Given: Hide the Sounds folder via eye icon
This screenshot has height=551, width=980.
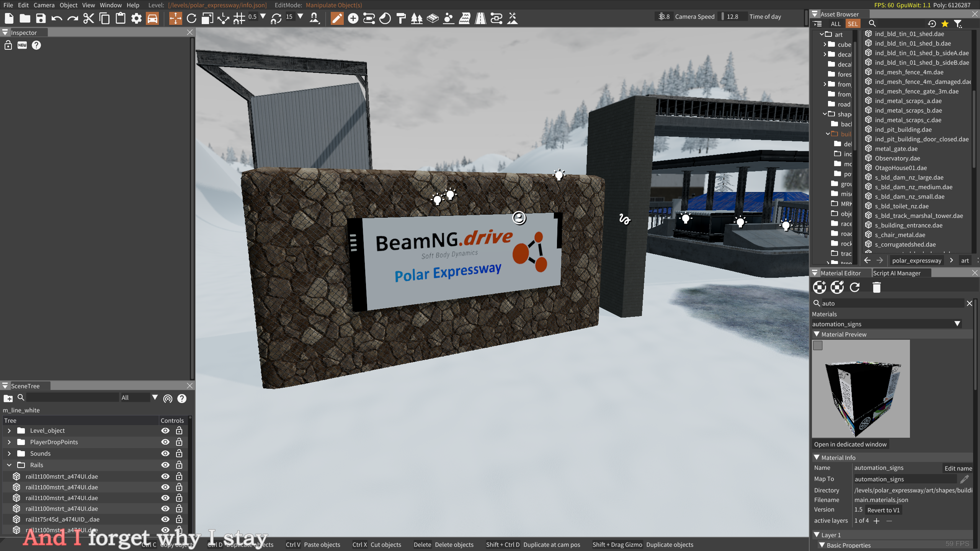Looking at the screenshot, I should click(x=165, y=453).
